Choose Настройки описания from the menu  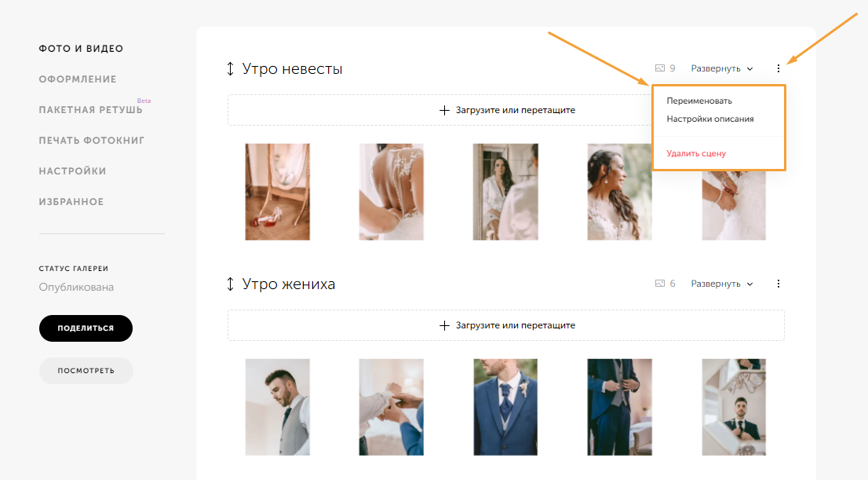709,119
